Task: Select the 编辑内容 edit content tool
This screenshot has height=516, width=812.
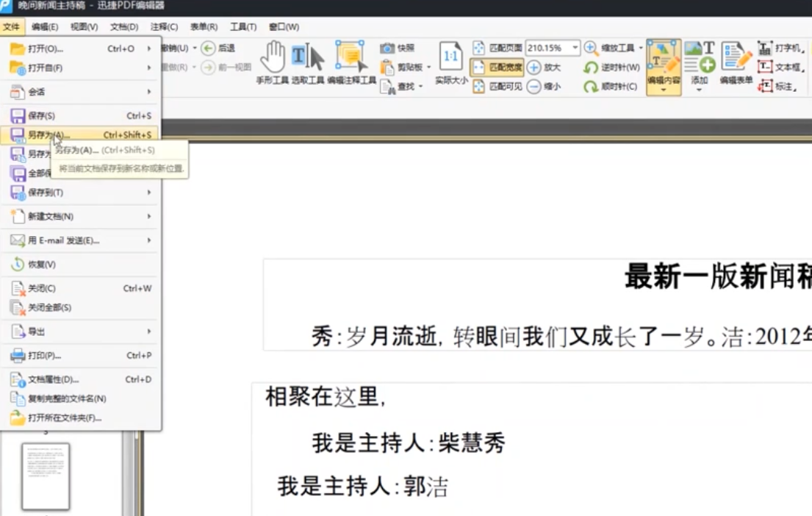Action: click(662, 62)
